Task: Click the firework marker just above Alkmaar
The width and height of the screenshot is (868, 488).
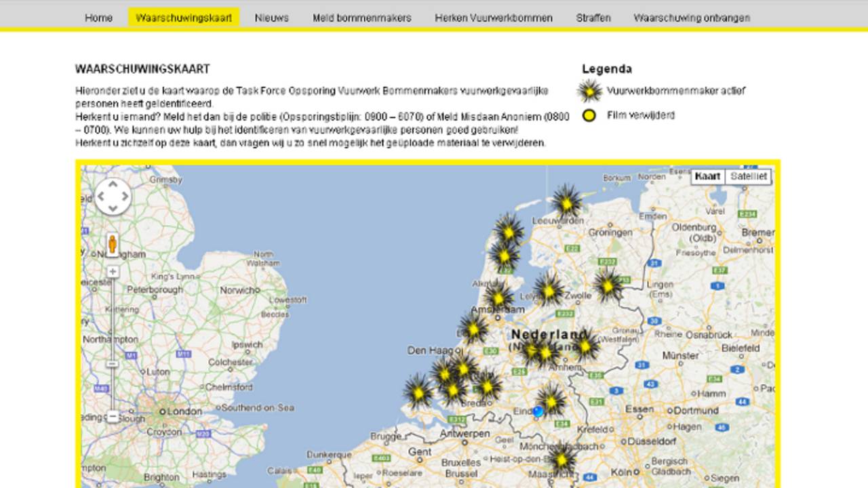Action: (x=504, y=256)
